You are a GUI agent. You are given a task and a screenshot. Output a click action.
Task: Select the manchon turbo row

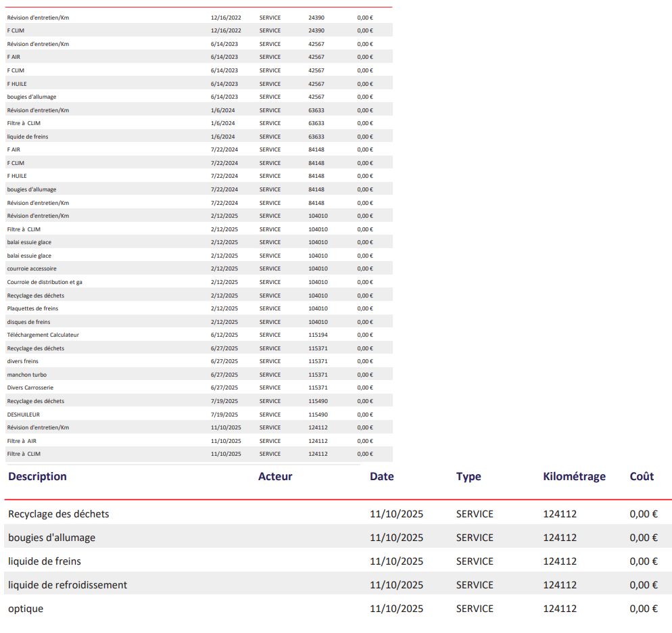click(199, 375)
